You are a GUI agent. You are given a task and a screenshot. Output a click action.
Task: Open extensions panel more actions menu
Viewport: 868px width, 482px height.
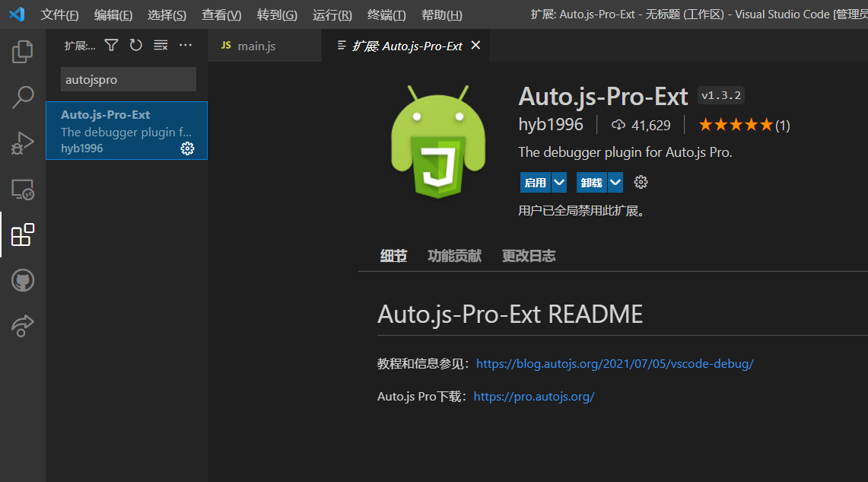(186, 46)
